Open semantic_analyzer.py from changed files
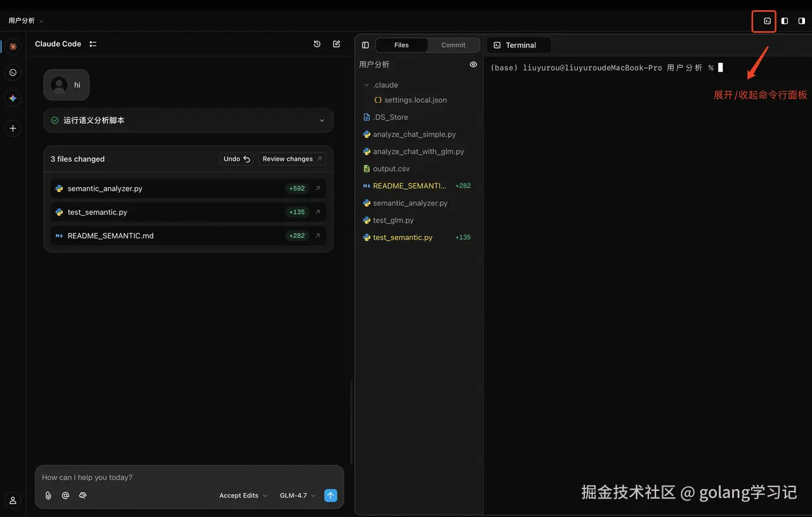Image resolution: width=812 pixels, height=517 pixels. coord(188,188)
